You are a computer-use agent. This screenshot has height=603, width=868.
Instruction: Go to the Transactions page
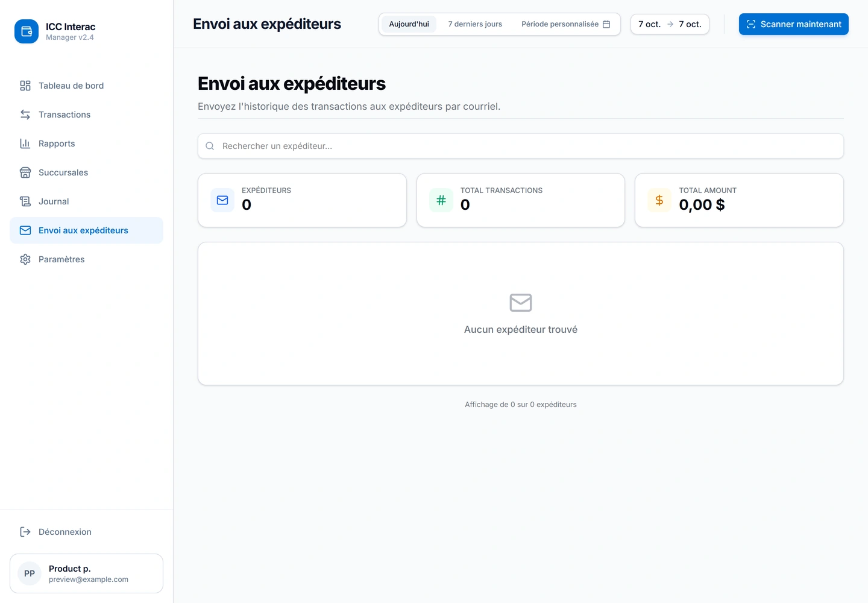coord(86,115)
